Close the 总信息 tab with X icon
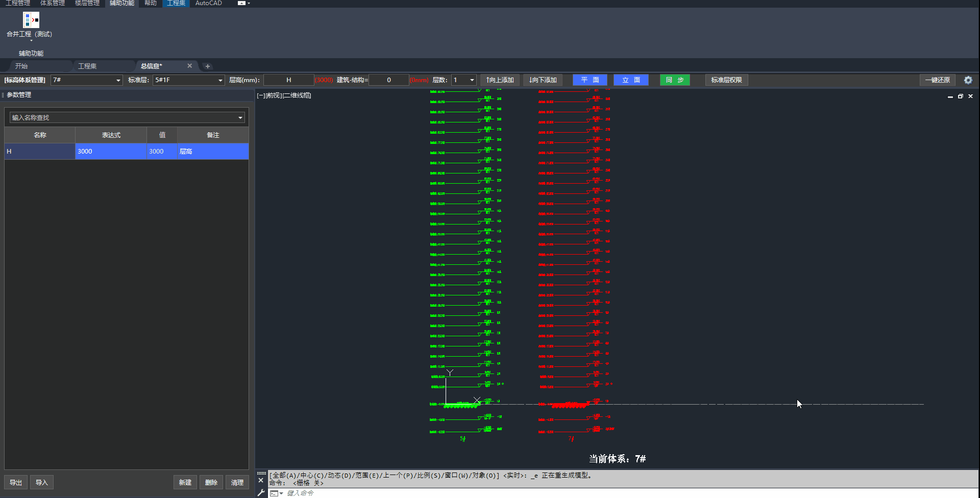This screenshot has height=498, width=980. tap(190, 66)
